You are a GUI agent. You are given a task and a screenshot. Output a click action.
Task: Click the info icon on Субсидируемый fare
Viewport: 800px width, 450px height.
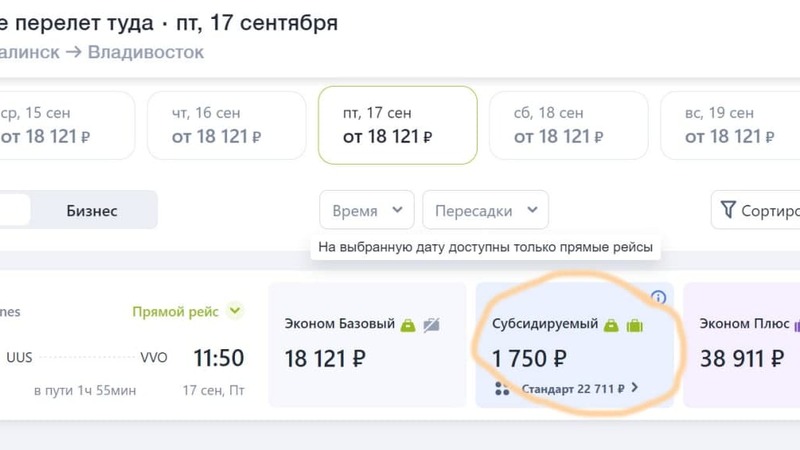point(659,297)
